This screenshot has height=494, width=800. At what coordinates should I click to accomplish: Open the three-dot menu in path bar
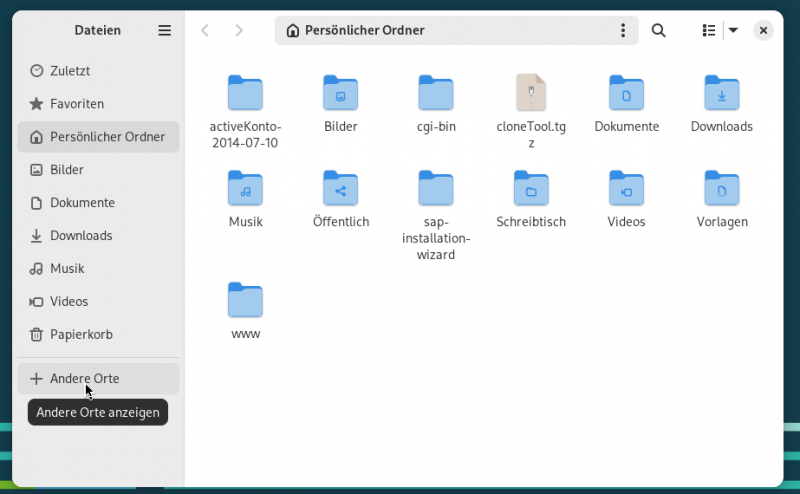[x=623, y=30]
